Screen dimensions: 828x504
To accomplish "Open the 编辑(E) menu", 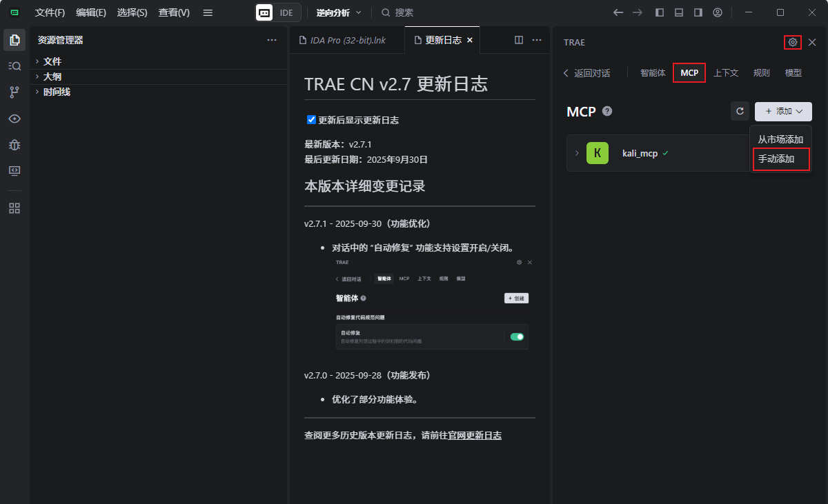I will pyautogui.click(x=91, y=12).
